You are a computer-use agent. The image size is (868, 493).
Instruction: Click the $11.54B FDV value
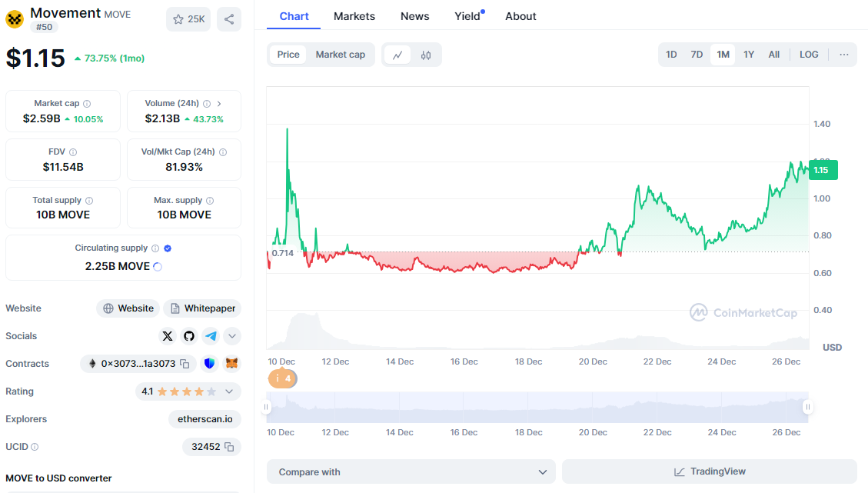pyautogui.click(x=63, y=167)
